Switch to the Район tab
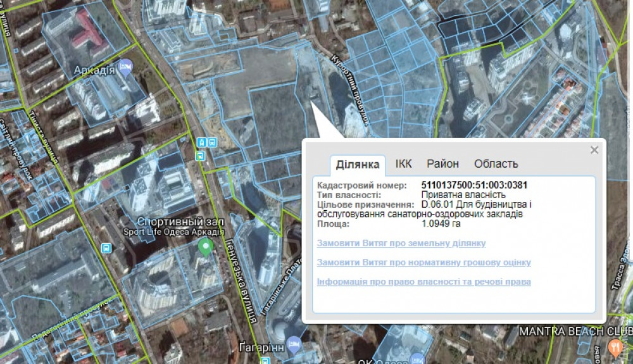This screenshot has height=364, width=633. (442, 164)
